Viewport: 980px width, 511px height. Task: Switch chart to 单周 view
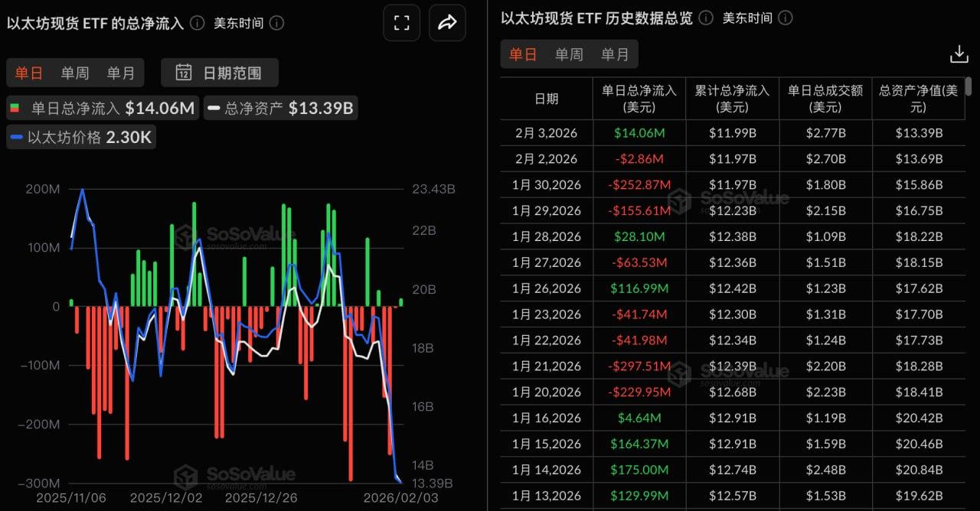coord(75,73)
